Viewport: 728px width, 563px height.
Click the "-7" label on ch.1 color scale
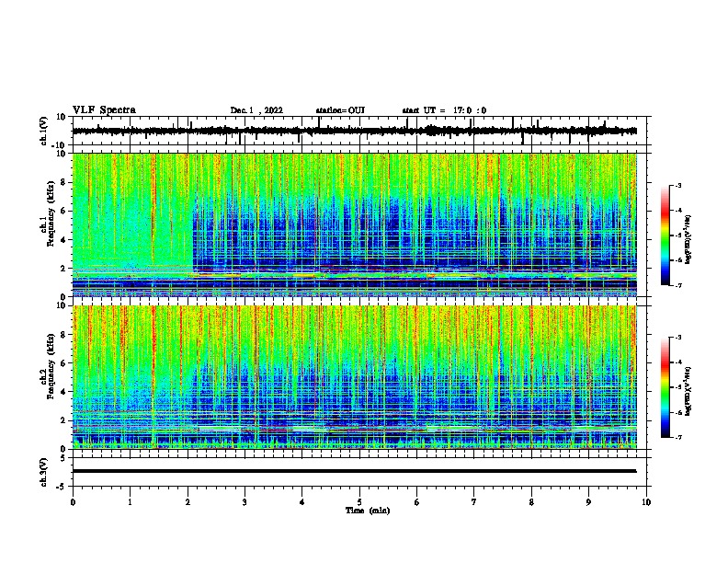tap(677, 285)
